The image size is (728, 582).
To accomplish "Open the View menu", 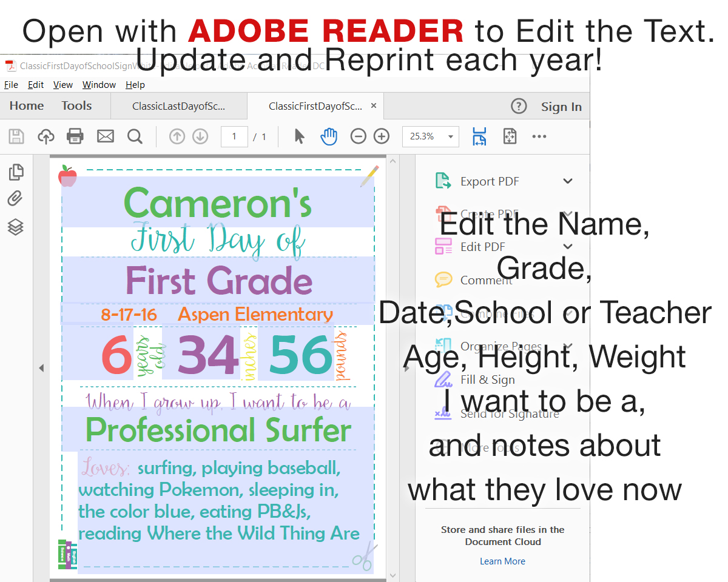I will [x=63, y=85].
